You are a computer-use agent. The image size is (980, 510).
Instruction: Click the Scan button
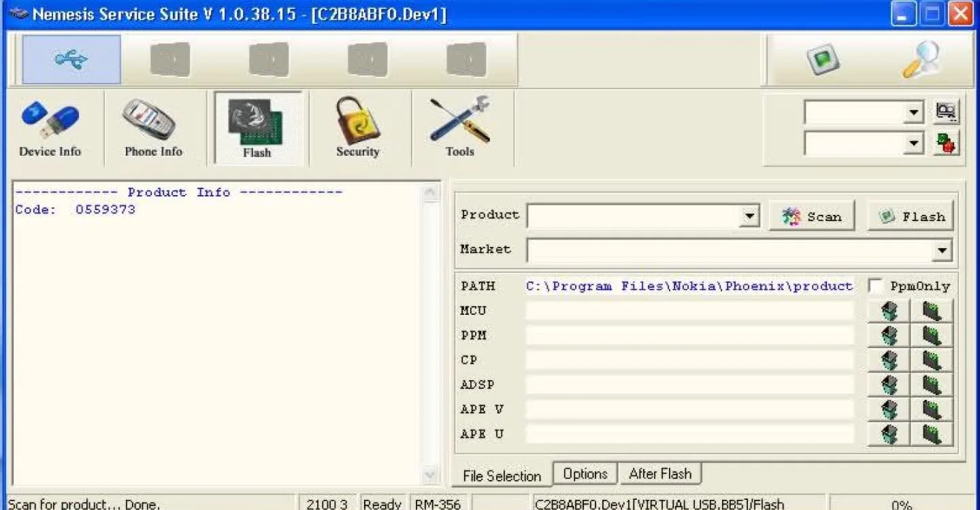pyautogui.click(x=812, y=216)
